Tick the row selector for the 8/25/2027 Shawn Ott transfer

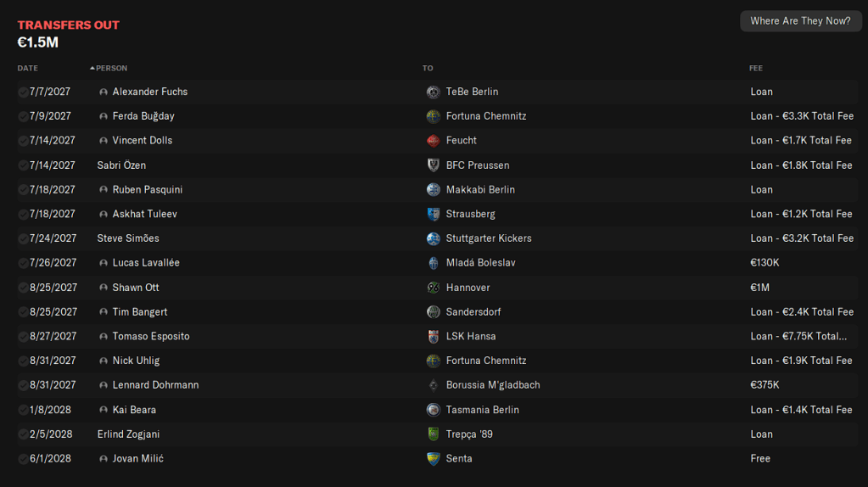(x=23, y=288)
